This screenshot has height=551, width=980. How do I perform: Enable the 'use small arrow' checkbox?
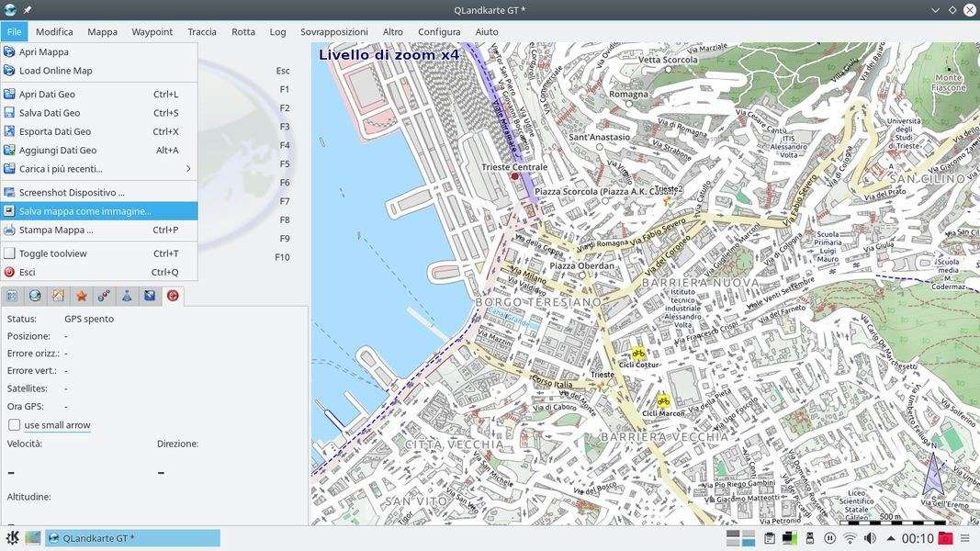15,425
